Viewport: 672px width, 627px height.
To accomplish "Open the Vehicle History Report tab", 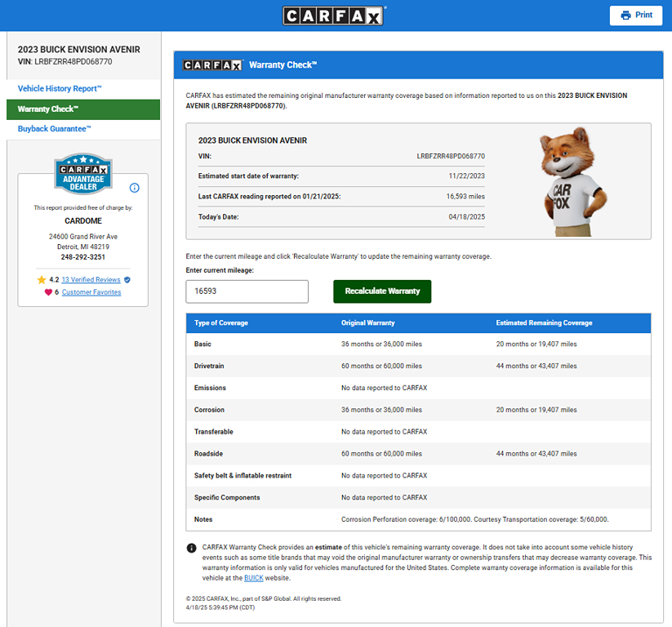I will [x=60, y=88].
